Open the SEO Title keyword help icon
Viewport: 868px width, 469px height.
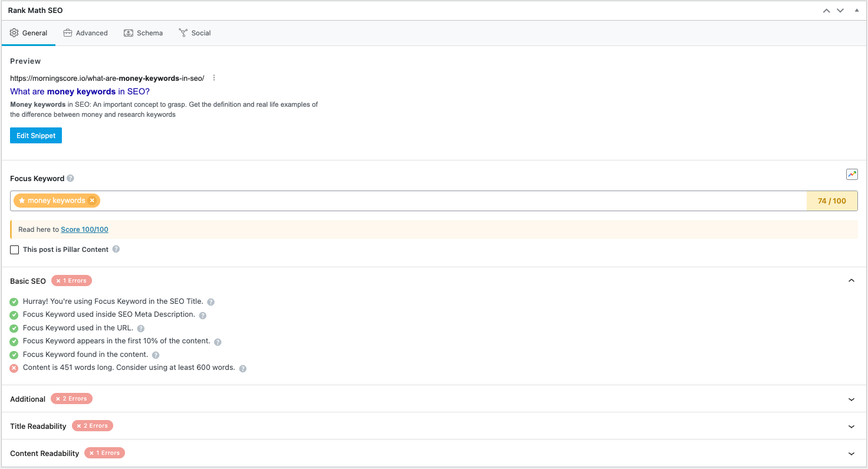pyautogui.click(x=211, y=302)
